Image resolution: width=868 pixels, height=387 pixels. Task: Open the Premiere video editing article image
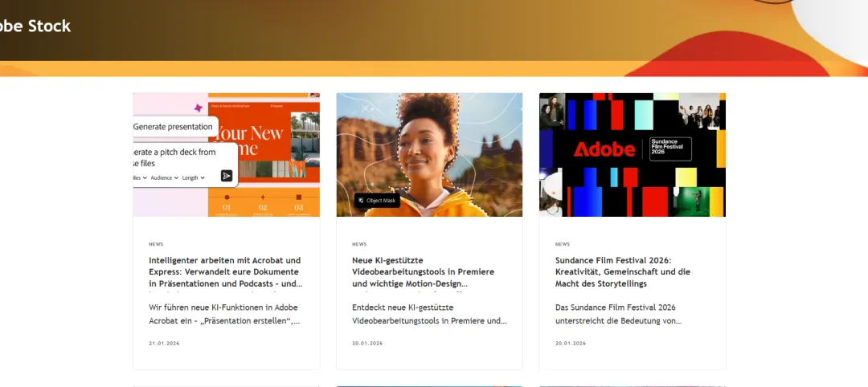[429, 155]
